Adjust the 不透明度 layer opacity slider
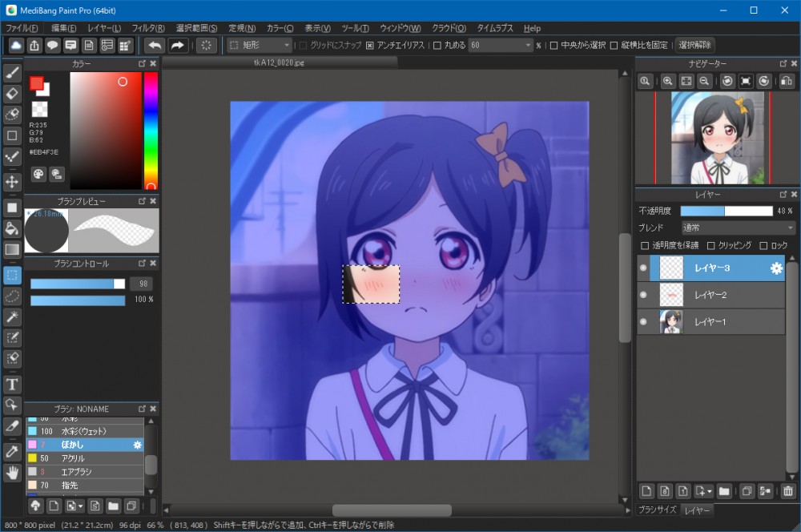Image resolution: width=801 pixels, height=532 pixels. click(727, 211)
